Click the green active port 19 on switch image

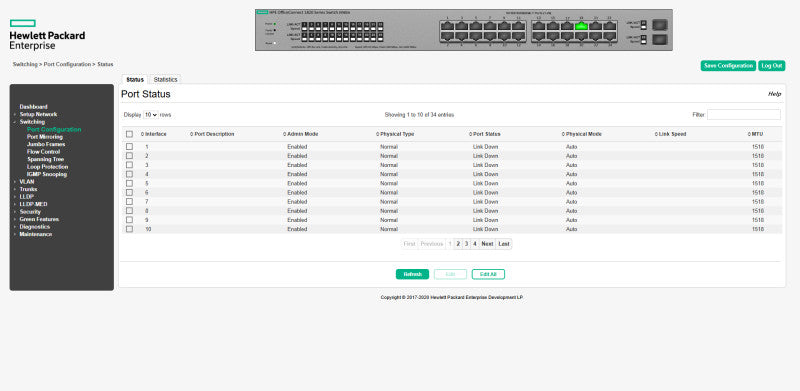(581, 26)
